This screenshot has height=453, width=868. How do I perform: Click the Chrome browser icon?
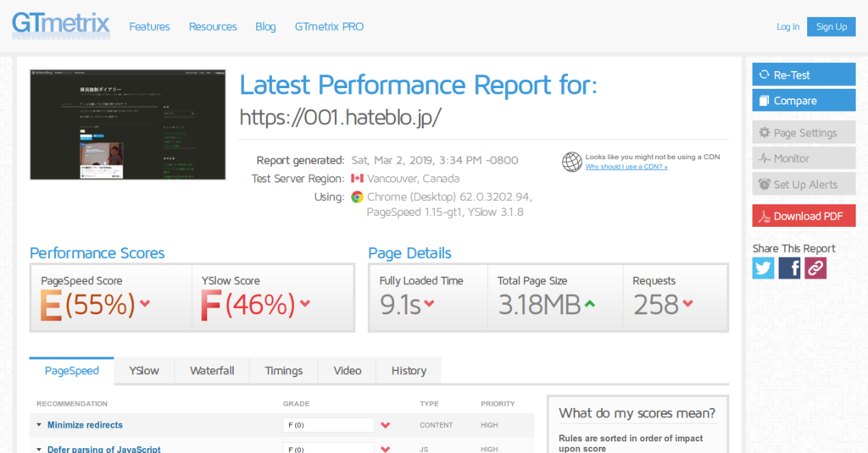click(x=357, y=197)
